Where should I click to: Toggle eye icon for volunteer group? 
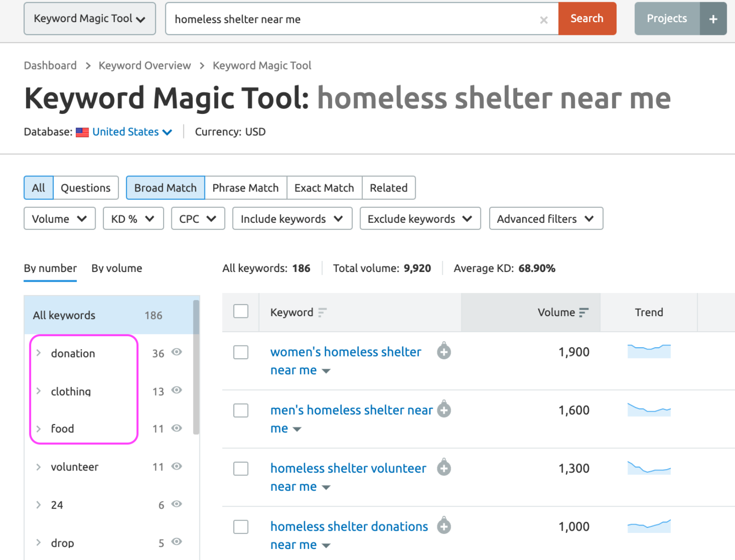[x=177, y=466]
